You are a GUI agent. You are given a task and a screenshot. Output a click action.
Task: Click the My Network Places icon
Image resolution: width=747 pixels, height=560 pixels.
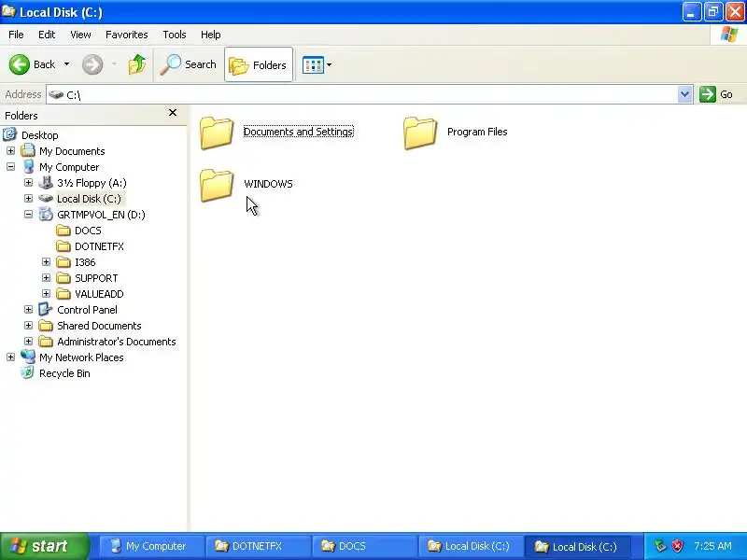pyautogui.click(x=28, y=357)
